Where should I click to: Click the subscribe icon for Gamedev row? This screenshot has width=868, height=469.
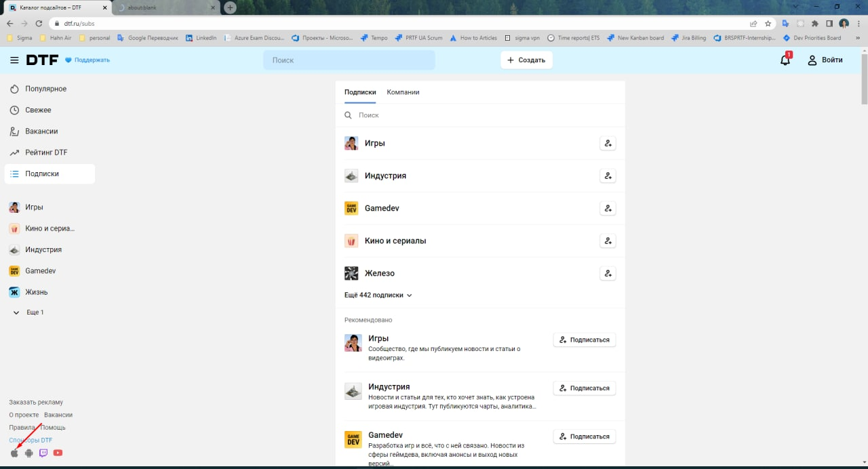pos(608,208)
